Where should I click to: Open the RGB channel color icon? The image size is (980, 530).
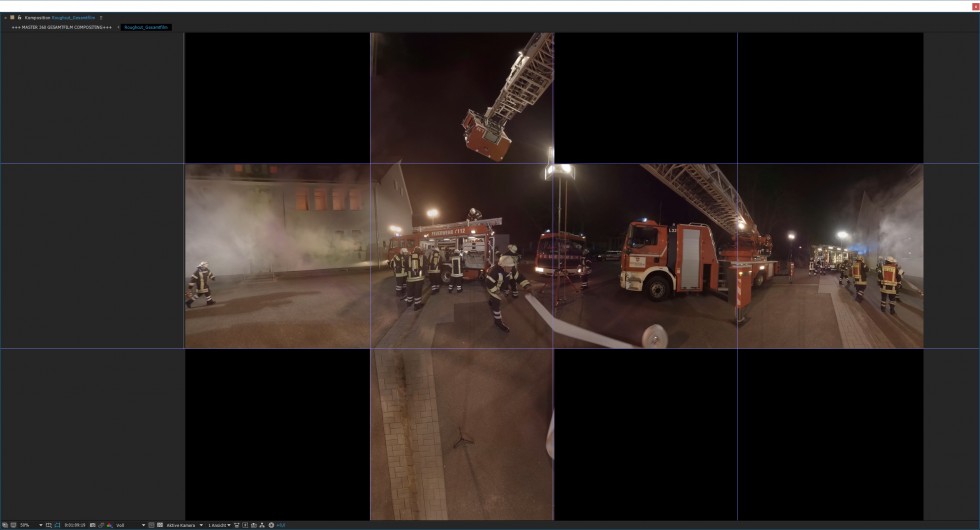click(x=109, y=525)
